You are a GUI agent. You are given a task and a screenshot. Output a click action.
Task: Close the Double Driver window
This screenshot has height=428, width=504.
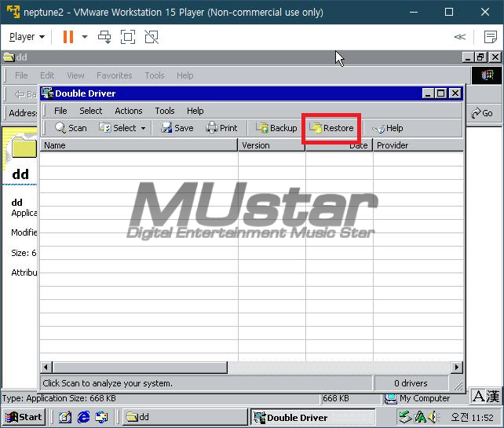coord(455,93)
